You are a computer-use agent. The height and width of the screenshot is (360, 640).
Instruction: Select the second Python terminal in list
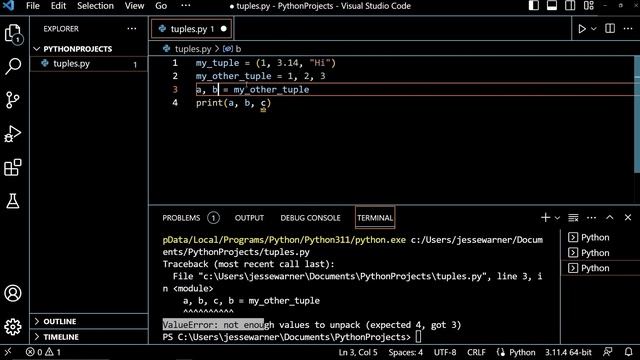[595, 253]
